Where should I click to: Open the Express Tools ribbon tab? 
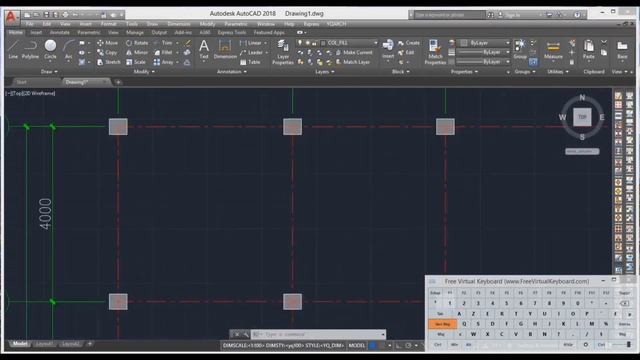232,33
